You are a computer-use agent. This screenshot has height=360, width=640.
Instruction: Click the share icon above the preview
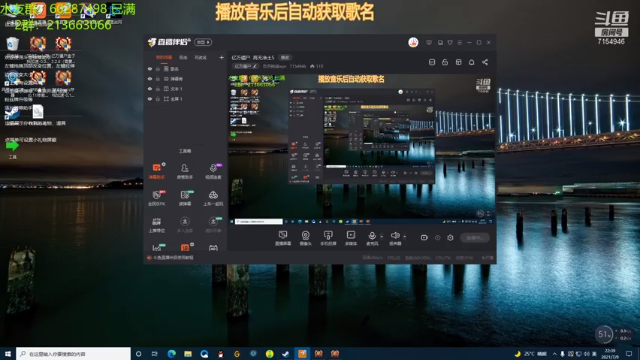pos(485,62)
